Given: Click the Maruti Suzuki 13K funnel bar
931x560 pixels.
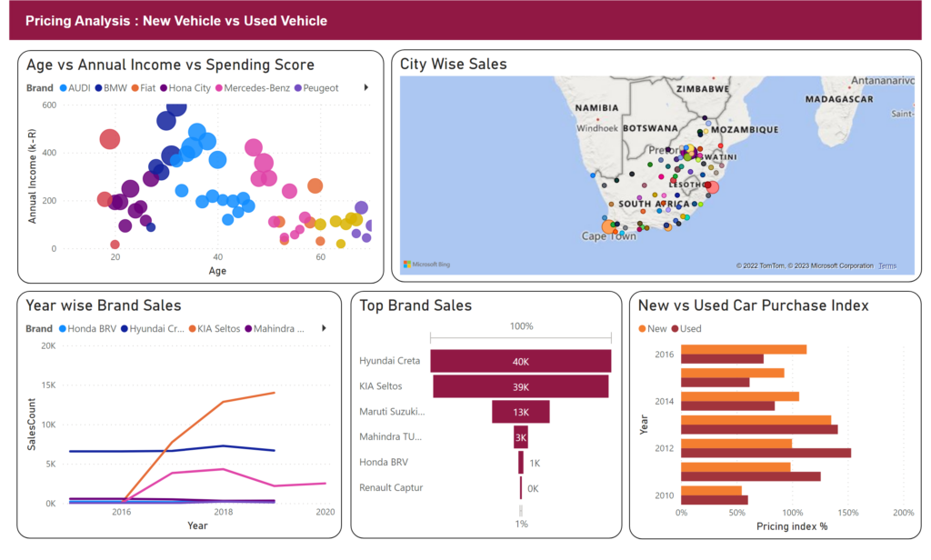Looking at the screenshot, I should [x=521, y=412].
